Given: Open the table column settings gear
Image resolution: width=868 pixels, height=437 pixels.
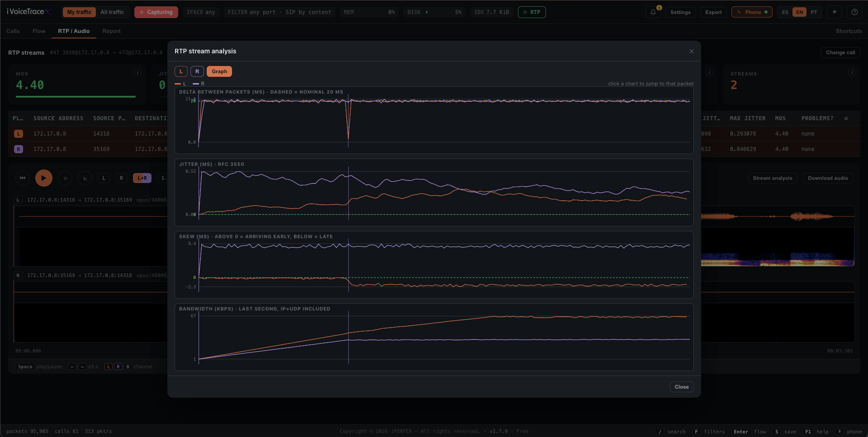Looking at the screenshot, I should pyautogui.click(x=846, y=118).
